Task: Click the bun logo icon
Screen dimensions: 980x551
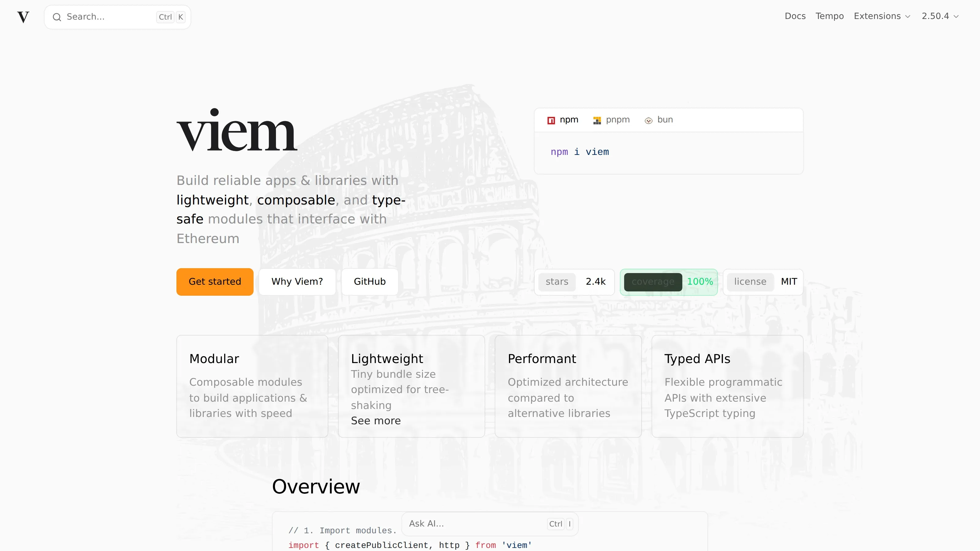Action: click(648, 121)
